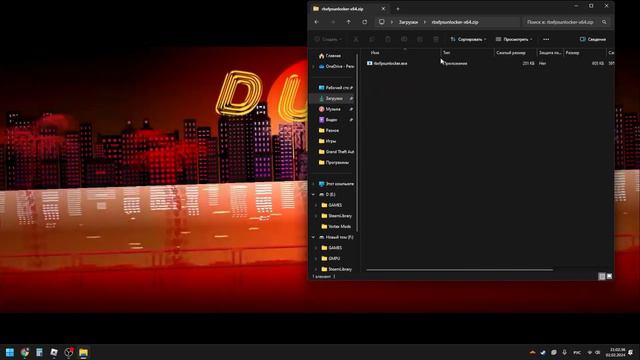Close the rbxfpsunlocker-x64.zip tab
This screenshot has width=640, height=360.
(383, 9)
